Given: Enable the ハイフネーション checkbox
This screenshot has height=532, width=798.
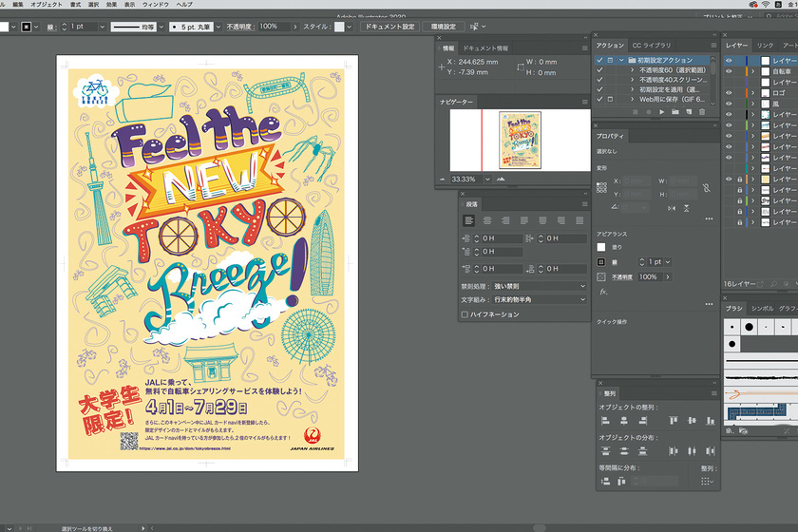Looking at the screenshot, I should 465,314.
